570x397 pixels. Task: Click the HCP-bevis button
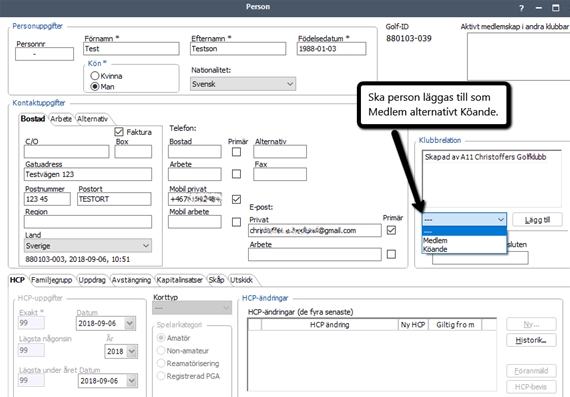tap(531, 387)
